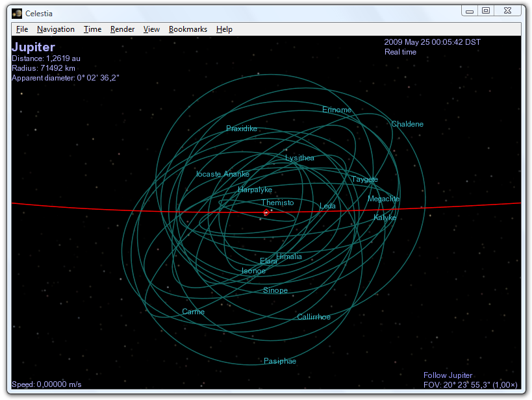Select the Iocaste moon label
Viewport: 532px width, 400px height.
pos(209,174)
